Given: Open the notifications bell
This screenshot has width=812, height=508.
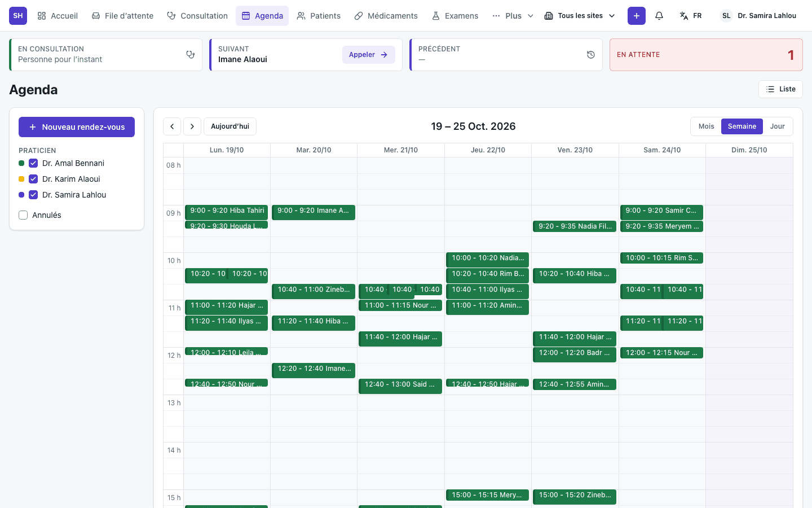Looking at the screenshot, I should pos(659,16).
